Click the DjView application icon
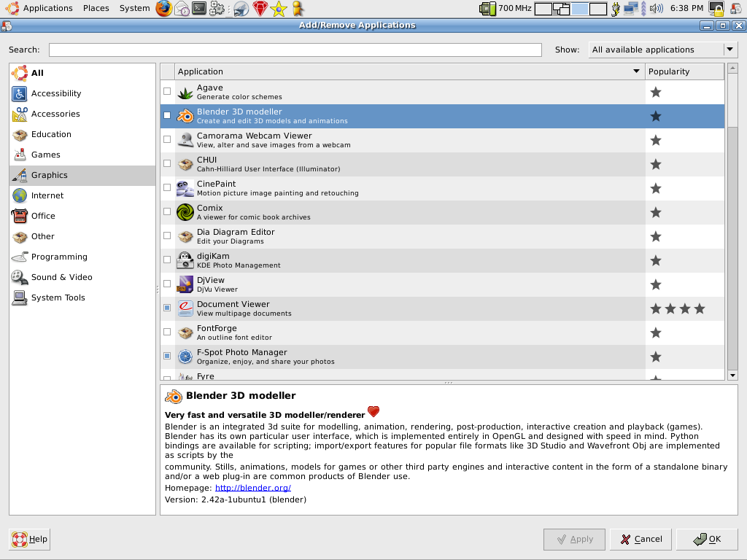Image resolution: width=747 pixels, height=560 pixels. [x=185, y=284]
